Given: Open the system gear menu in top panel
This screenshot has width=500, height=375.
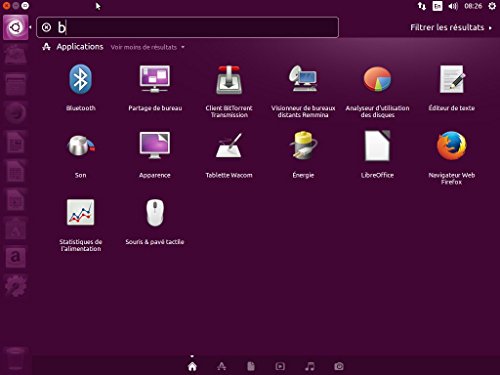Looking at the screenshot, I should click(x=492, y=6).
